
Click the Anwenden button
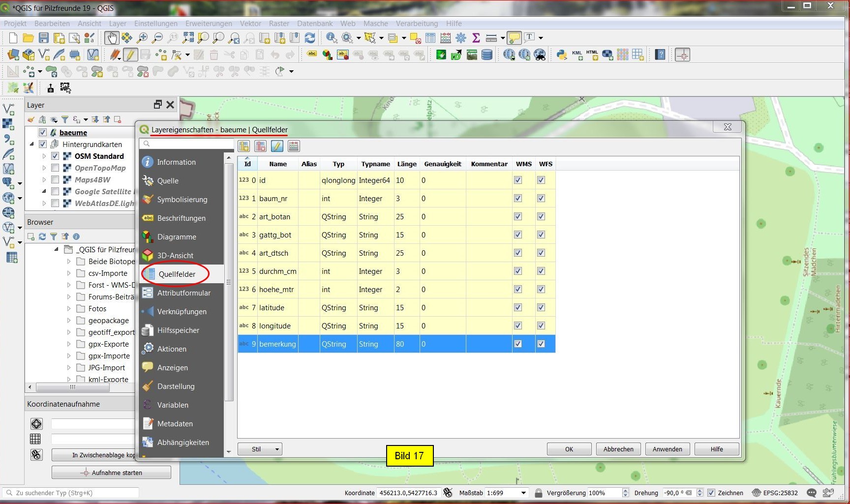point(667,449)
